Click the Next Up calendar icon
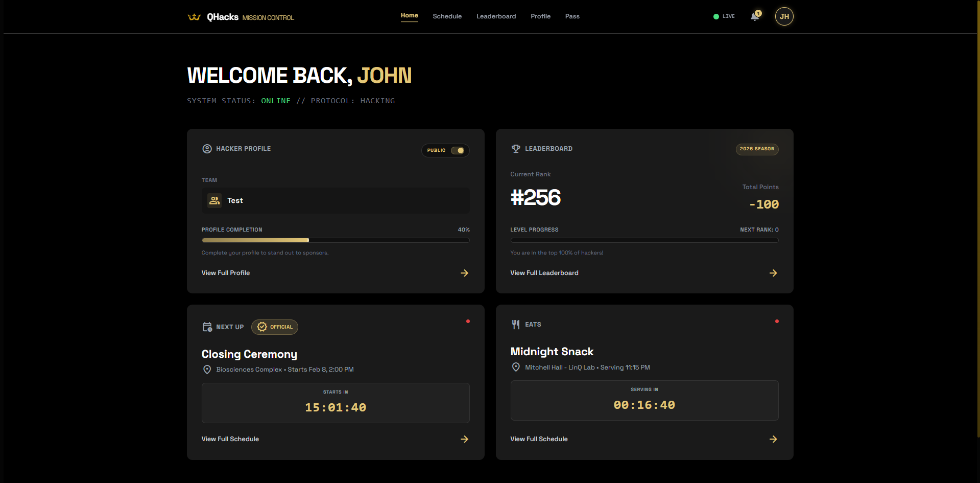 click(207, 327)
